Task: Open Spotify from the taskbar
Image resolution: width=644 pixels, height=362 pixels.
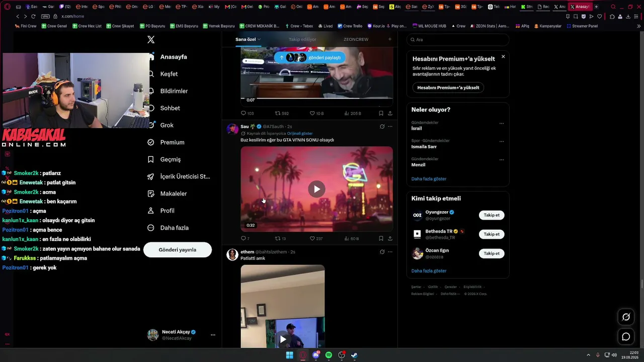Action: (x=329, y=355)
